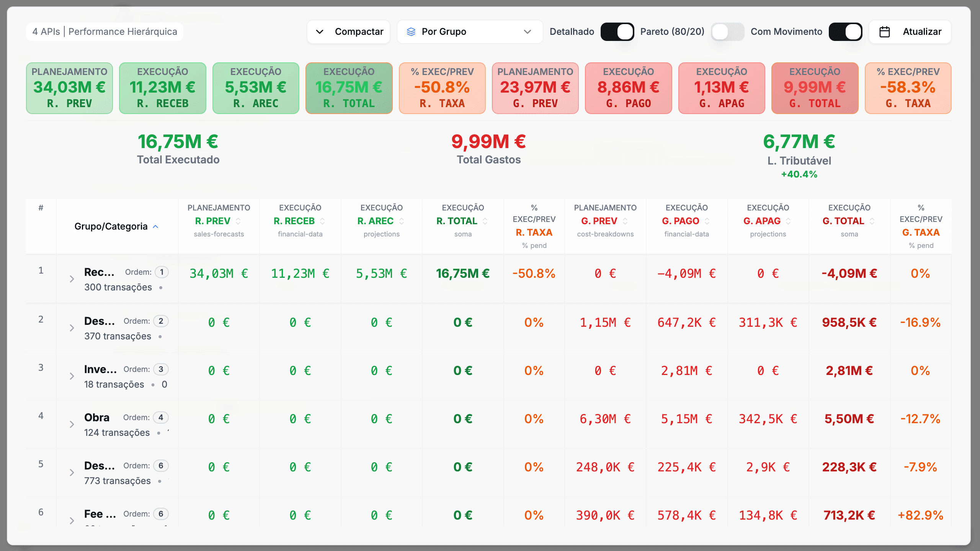Disable the Detalhado toggle
The height and width of the screenshot is (551, 980).
click(617, 32)
